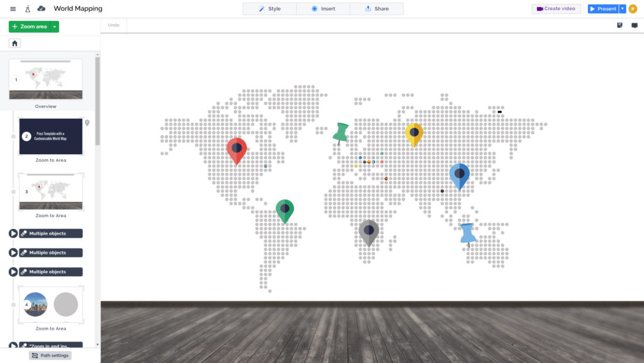644x363 pixels.
Task: Open Path settings
Action: click(x=50, y=355)
